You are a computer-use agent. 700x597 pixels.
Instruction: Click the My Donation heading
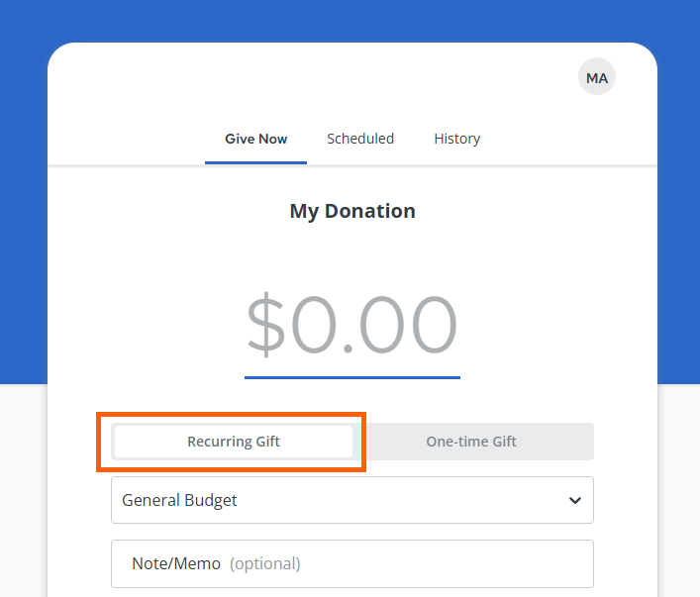pyautogui.click(x=352, y=211)
